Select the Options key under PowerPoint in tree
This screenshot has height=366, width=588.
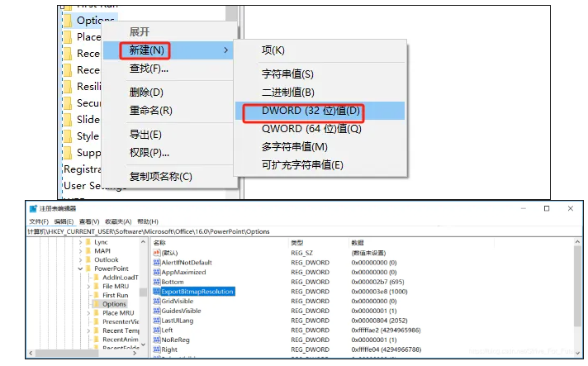click(x=114, y=304)
